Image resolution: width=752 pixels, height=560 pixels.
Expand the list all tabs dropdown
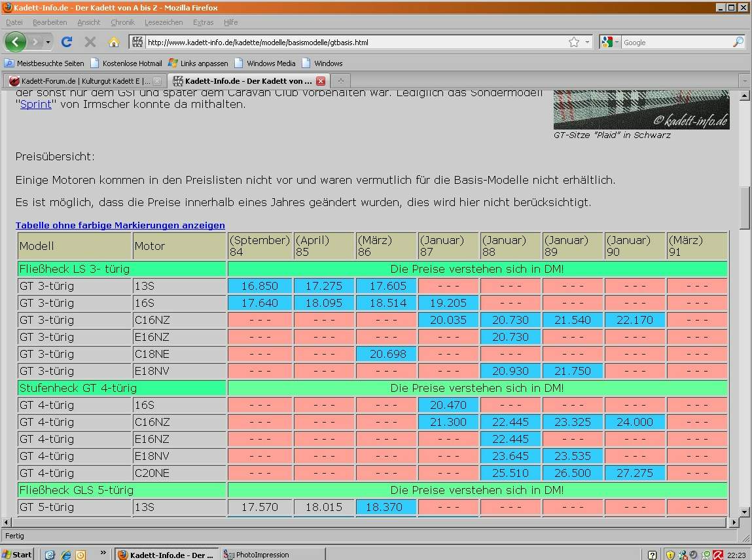pos(744,81)
